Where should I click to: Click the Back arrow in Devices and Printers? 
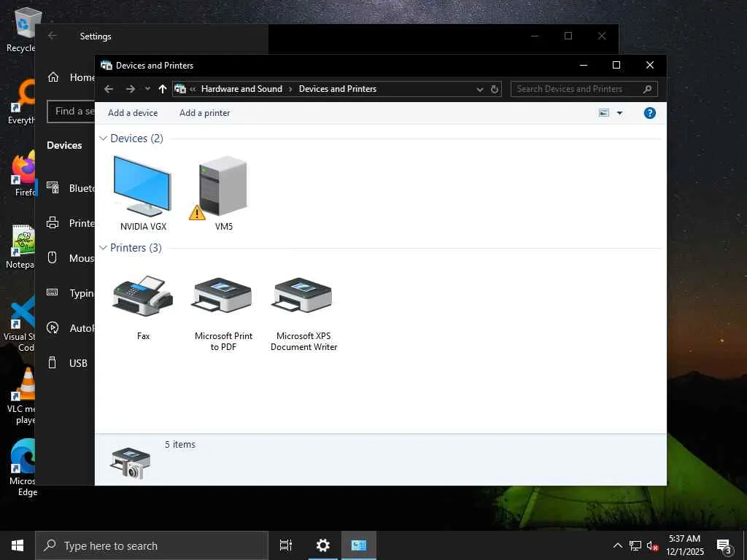[x=109, y=89]
